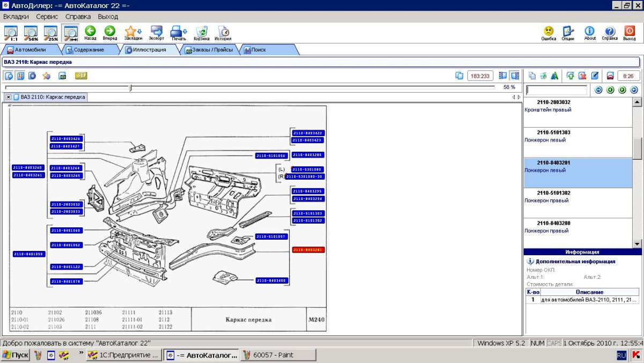Click the fit-to-width zoom icon

tap(71, 33)
